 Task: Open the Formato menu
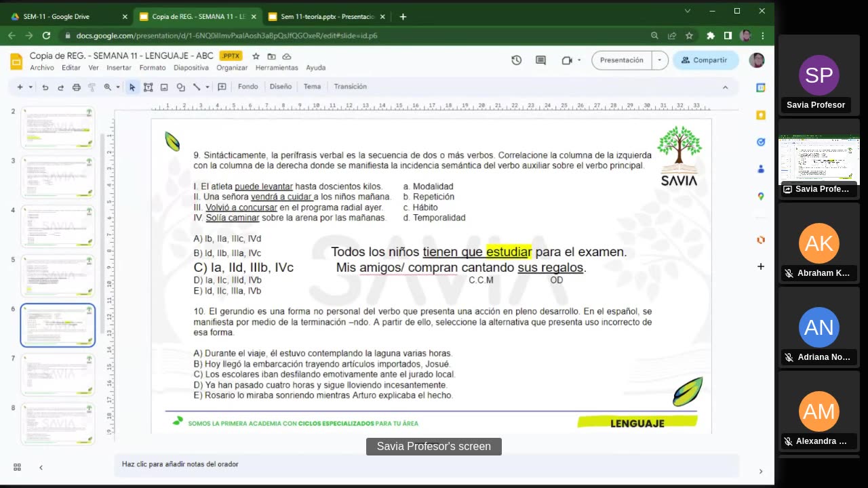[153, 68]
